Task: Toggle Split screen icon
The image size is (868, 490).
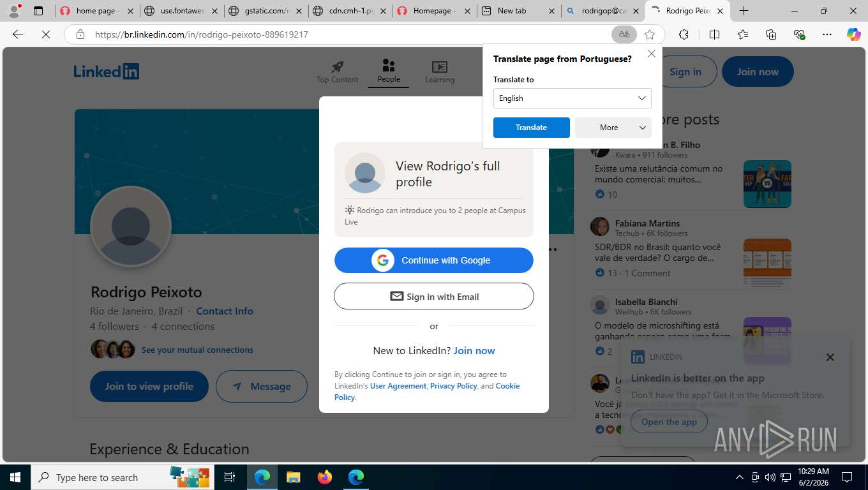Action: pos(714,34)
